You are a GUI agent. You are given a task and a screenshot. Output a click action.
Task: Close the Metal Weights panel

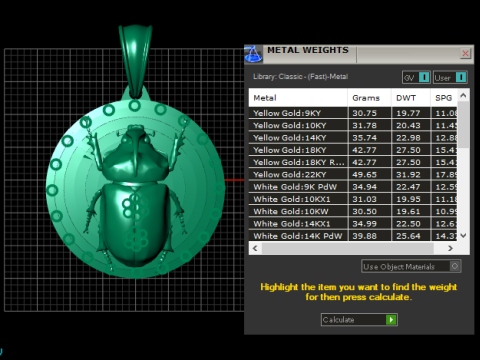[465, 53]
